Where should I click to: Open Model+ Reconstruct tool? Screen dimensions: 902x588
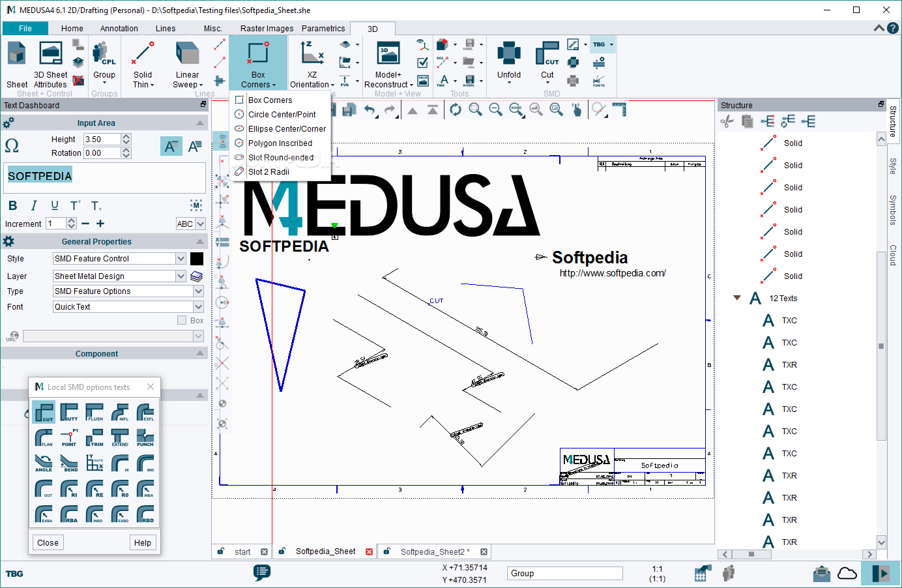point(388,65)
